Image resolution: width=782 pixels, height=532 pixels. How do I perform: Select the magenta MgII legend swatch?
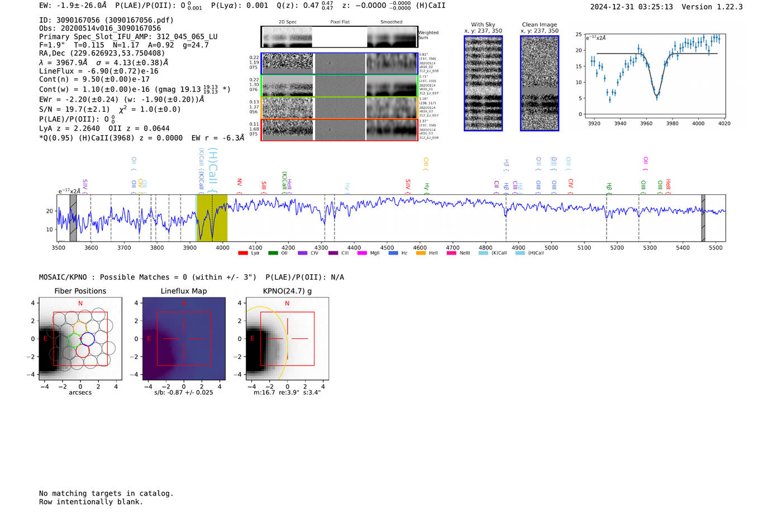pyautogui.click(x=363, y=253)
